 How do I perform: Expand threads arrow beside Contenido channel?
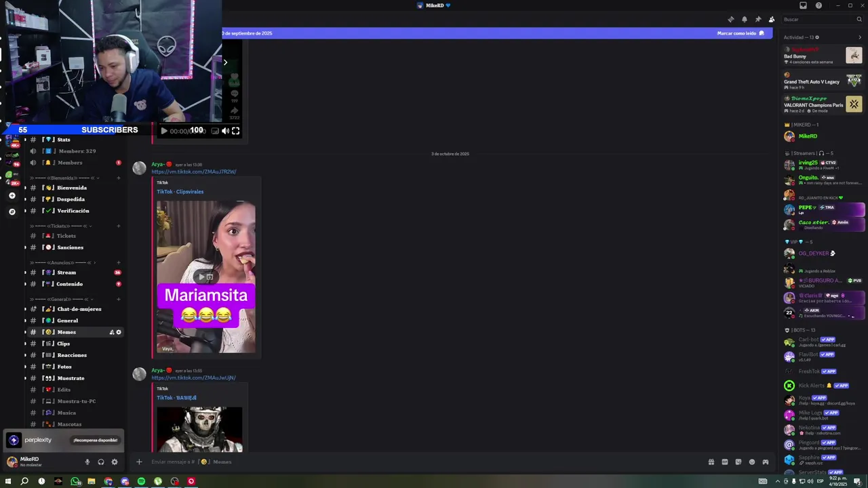point(25,284)
